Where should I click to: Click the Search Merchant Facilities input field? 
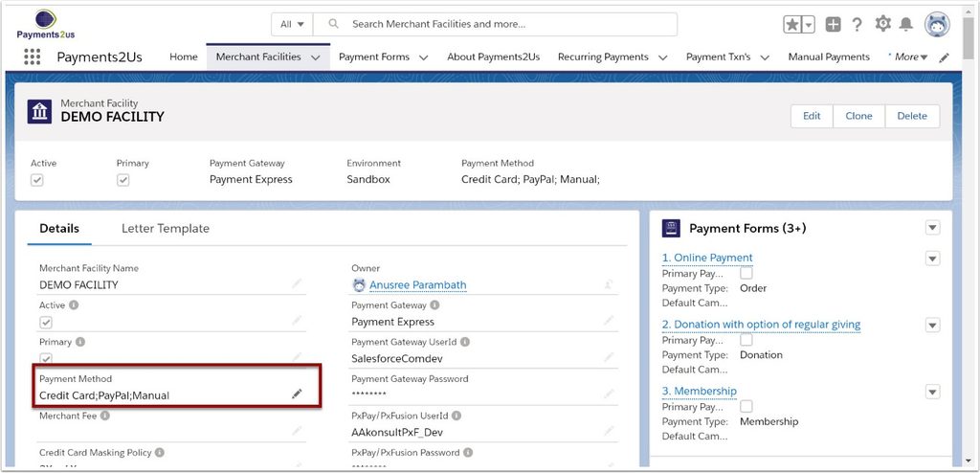(495, 24)
